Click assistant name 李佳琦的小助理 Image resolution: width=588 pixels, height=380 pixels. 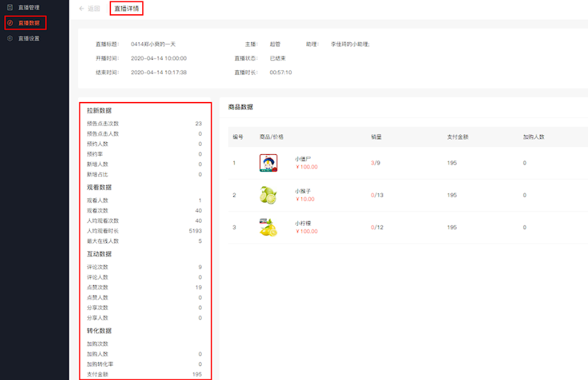click(350, 45)
